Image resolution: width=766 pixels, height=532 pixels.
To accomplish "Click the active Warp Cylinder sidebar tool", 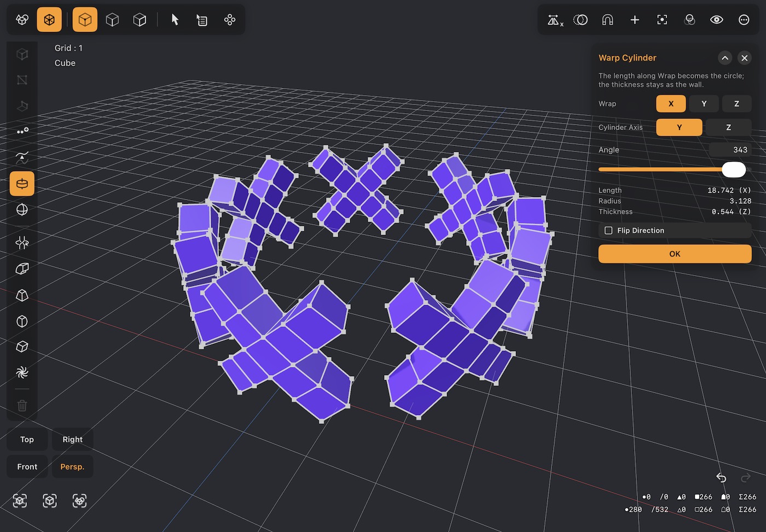I will (22, 184).
